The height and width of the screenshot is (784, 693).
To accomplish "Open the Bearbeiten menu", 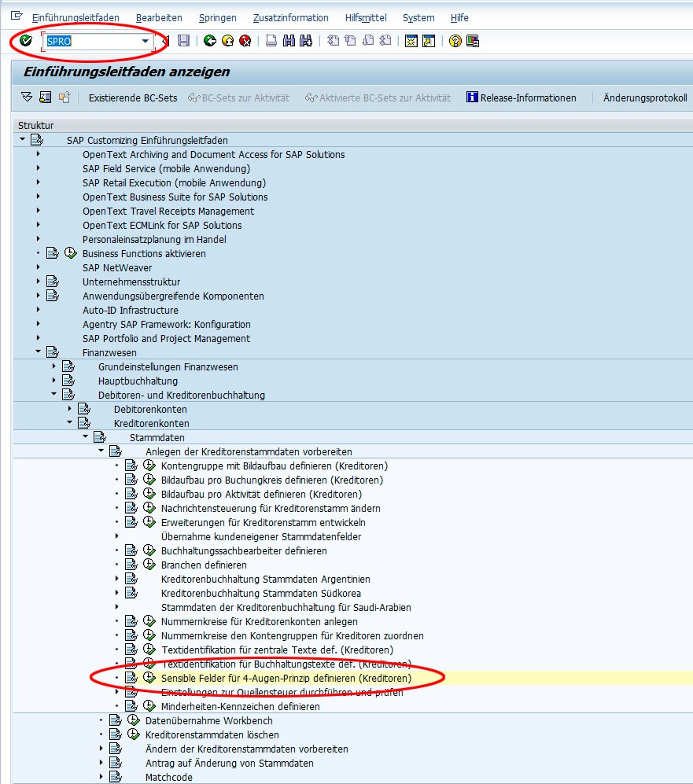I will point(159,18).
